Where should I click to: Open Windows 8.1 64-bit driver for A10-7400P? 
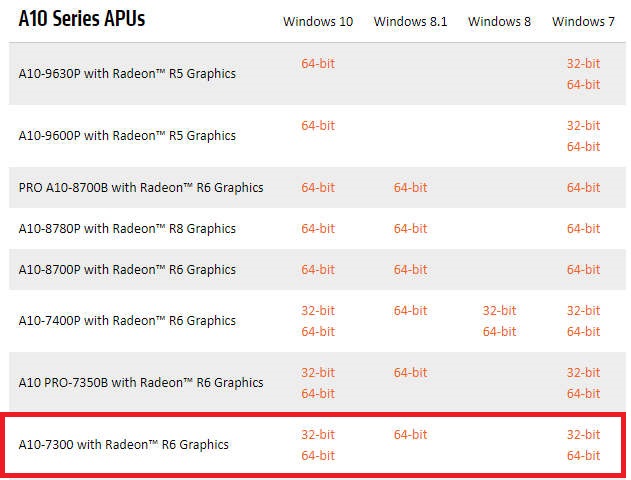click(410, 311)
